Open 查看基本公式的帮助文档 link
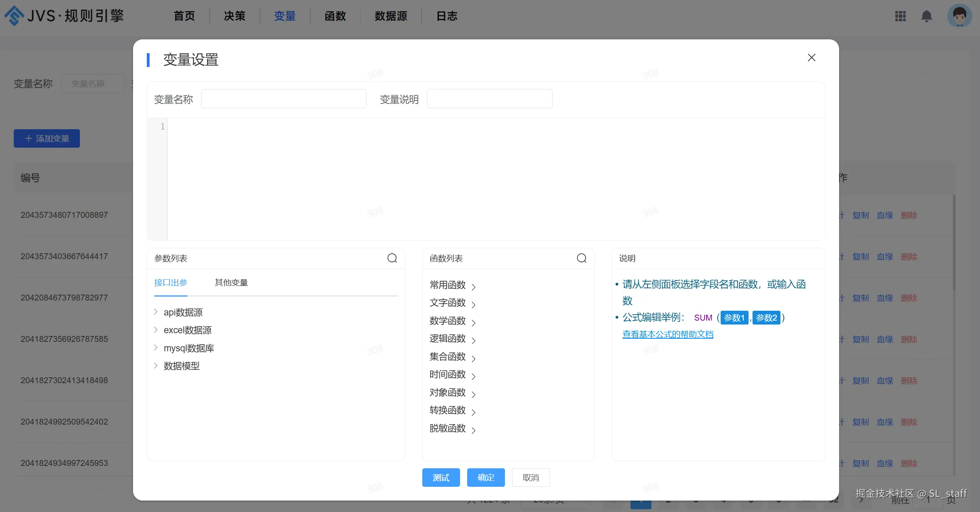The height and width of the screenshot is (512, 980). pos(668,334)
